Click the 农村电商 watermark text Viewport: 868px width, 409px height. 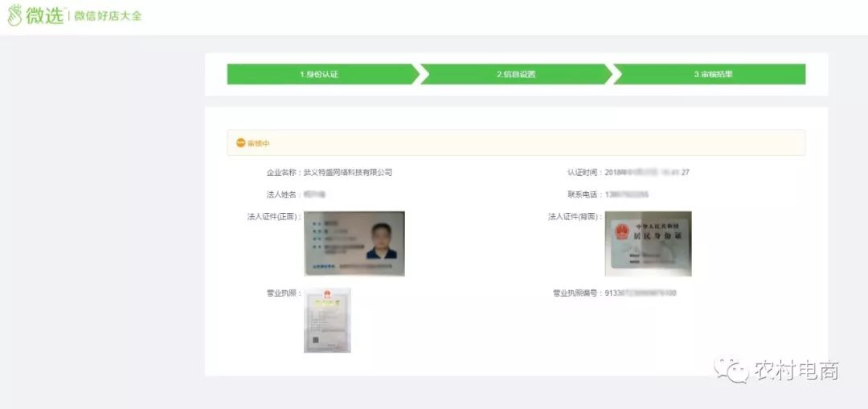pyautogui.click(x=796, y=370)
